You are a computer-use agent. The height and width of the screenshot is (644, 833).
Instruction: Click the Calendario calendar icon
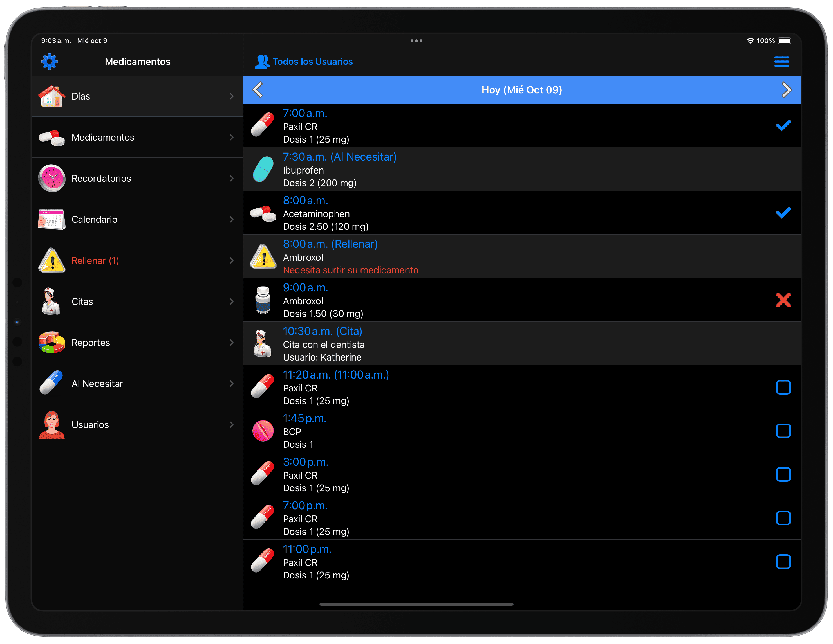click(x=52, y=219)
